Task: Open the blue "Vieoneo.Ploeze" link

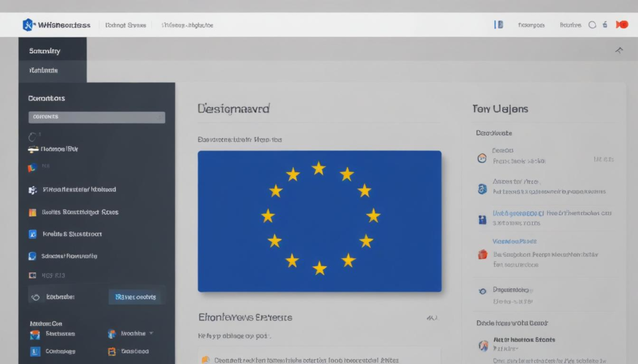Action: [x=515, y=241]
